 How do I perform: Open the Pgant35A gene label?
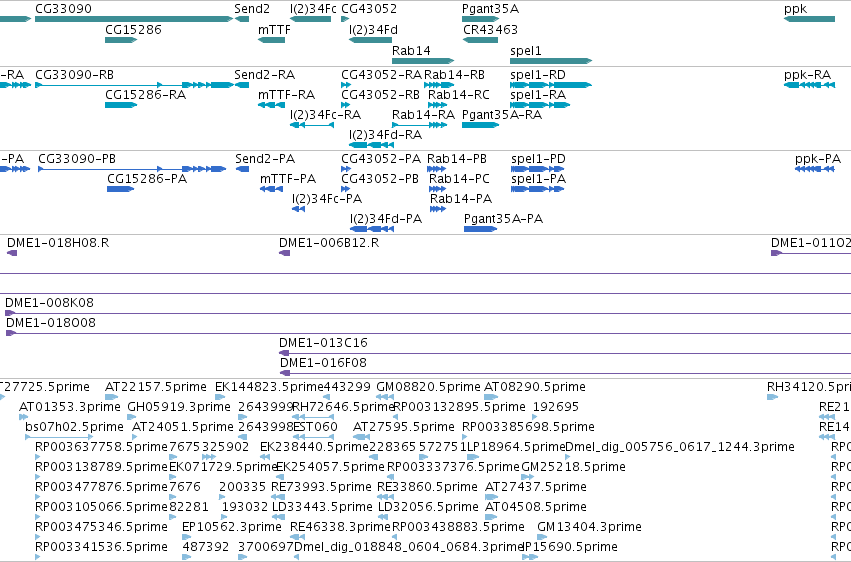(490, 9)
